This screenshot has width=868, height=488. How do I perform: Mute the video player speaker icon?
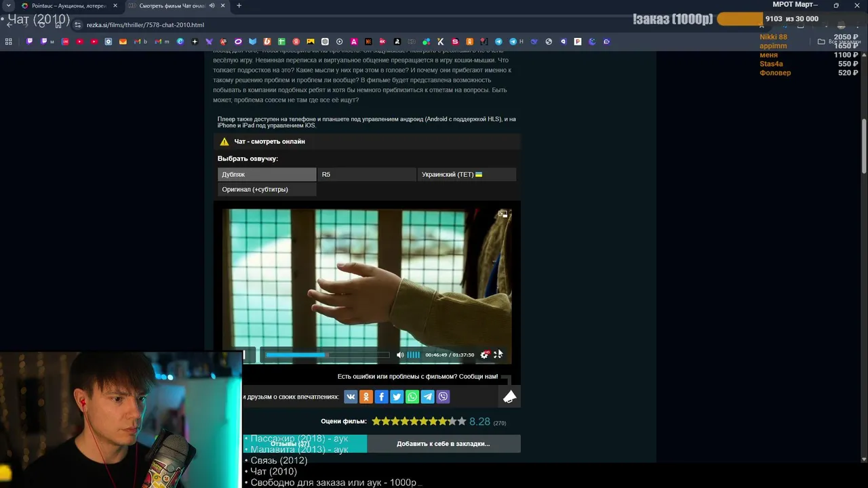click(400, 354)
